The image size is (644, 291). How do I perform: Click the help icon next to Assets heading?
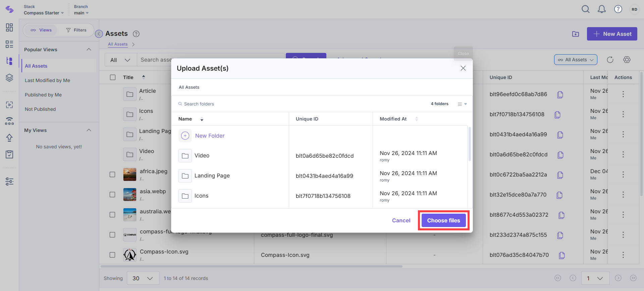point(136,34)
